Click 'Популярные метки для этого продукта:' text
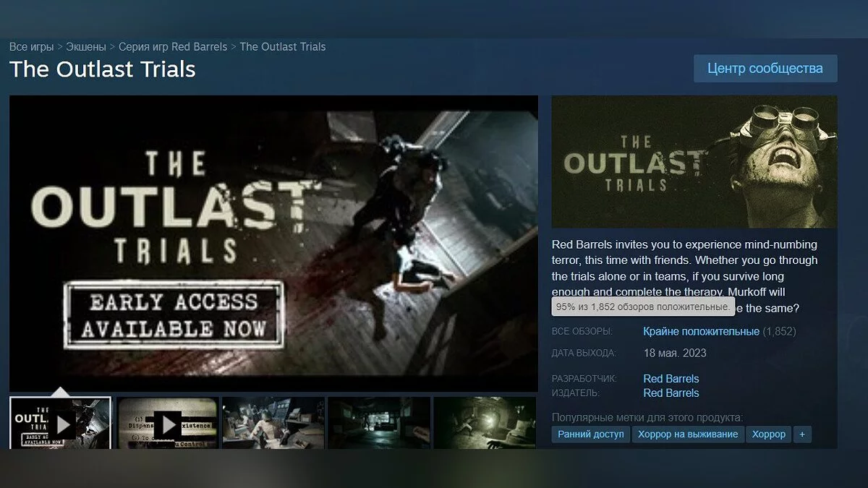 click(x=647, y=418)
